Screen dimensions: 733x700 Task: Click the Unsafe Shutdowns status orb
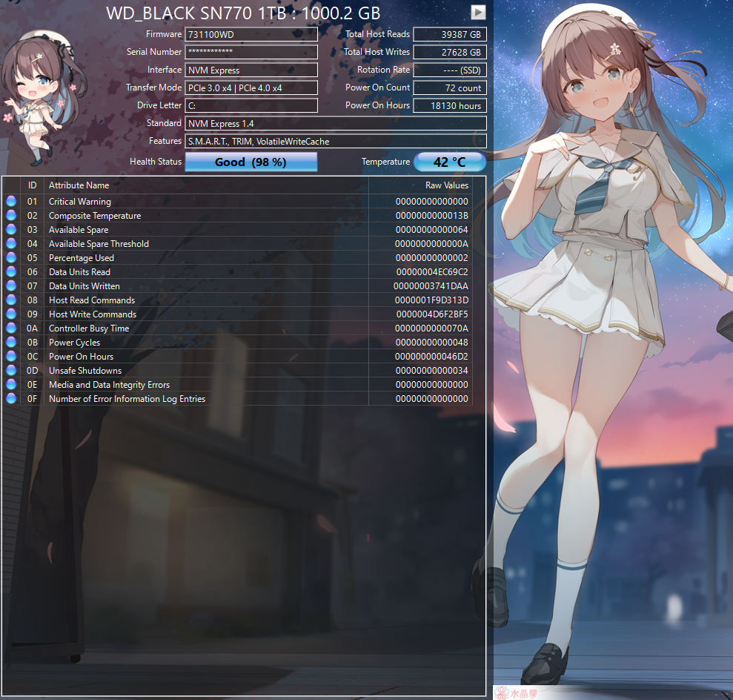tap(11, 370)
